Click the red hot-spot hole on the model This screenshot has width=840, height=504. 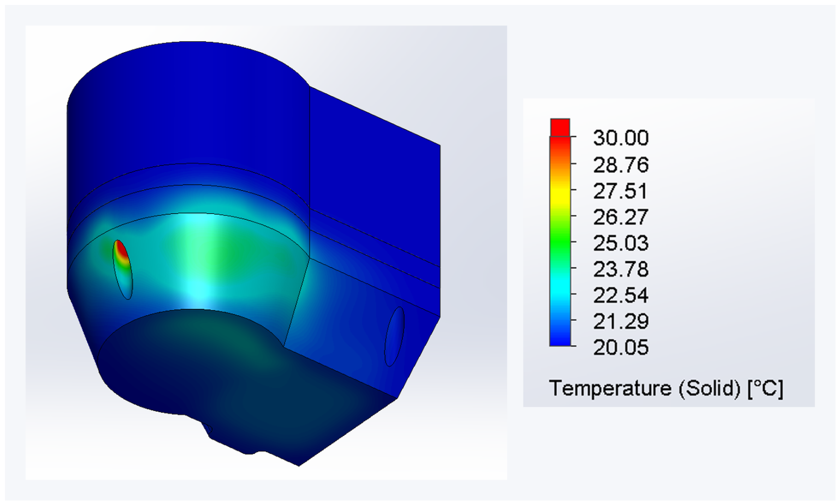(123, 269)
